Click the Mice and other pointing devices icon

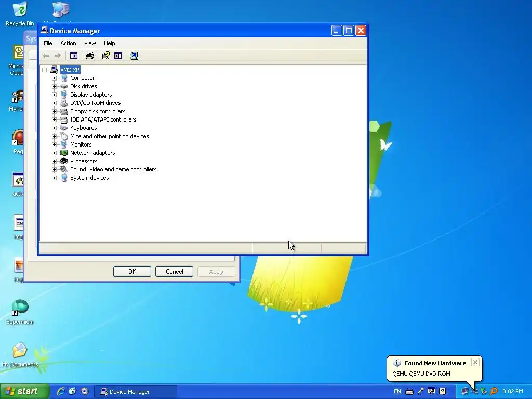coord(64,136)
